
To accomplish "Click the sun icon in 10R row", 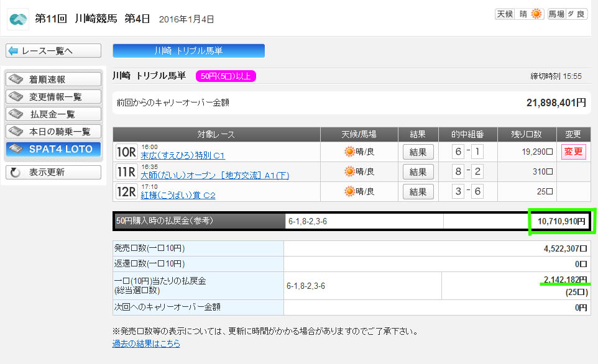I will click(x=350, y=152).
